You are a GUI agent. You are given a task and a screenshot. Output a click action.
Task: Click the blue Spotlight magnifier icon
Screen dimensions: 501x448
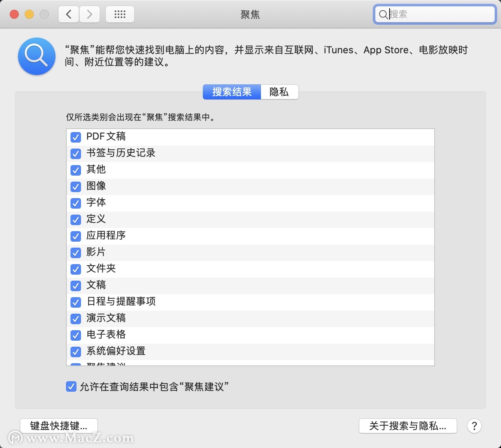point(37,56)
